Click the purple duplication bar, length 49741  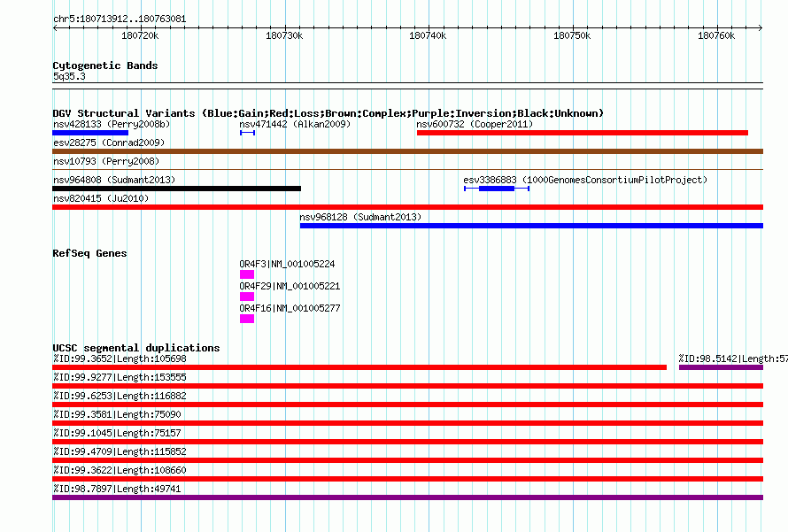click(x=407, y=497)
